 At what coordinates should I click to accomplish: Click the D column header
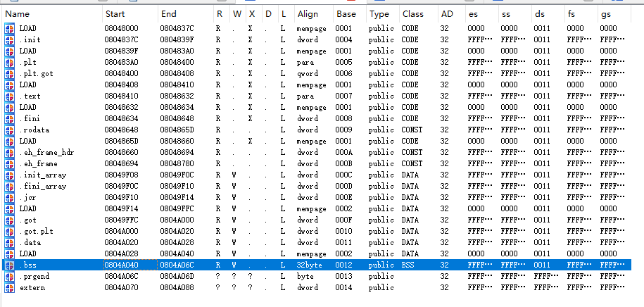pos(269,14)
